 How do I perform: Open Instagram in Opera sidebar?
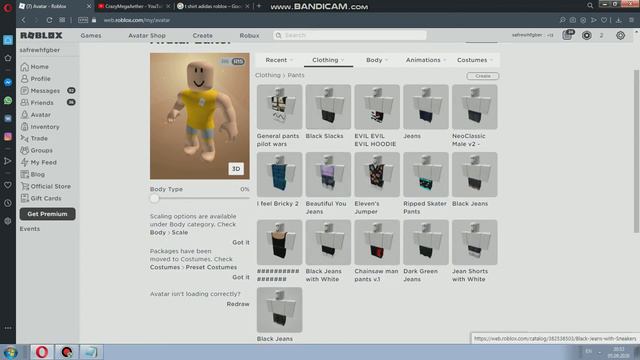point(8,136)
